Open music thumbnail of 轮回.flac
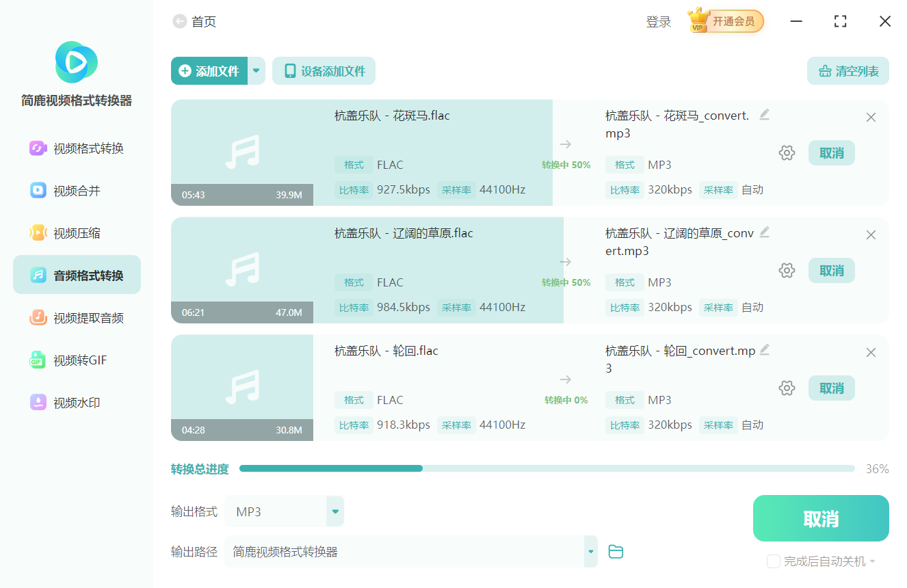 [x=242, y=388]
